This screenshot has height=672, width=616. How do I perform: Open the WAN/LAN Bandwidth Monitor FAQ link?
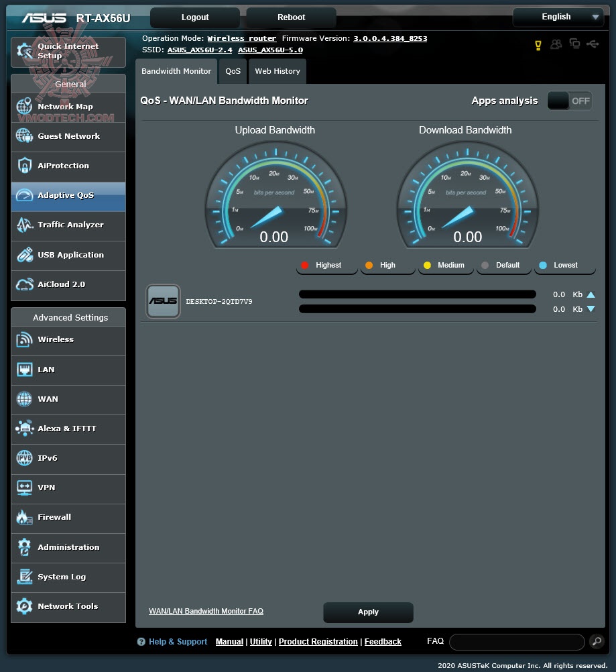[206, 611]
